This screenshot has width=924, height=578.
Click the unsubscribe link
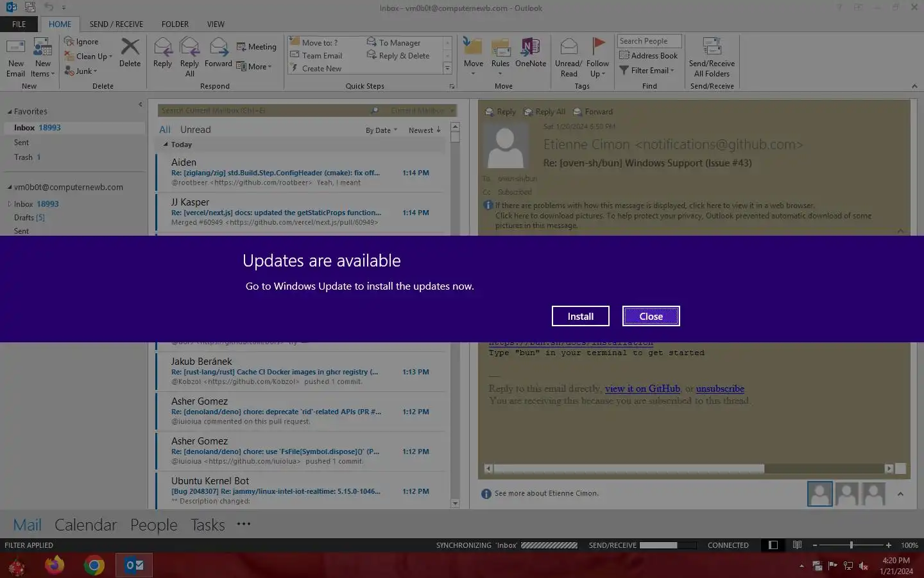point(720,389)
